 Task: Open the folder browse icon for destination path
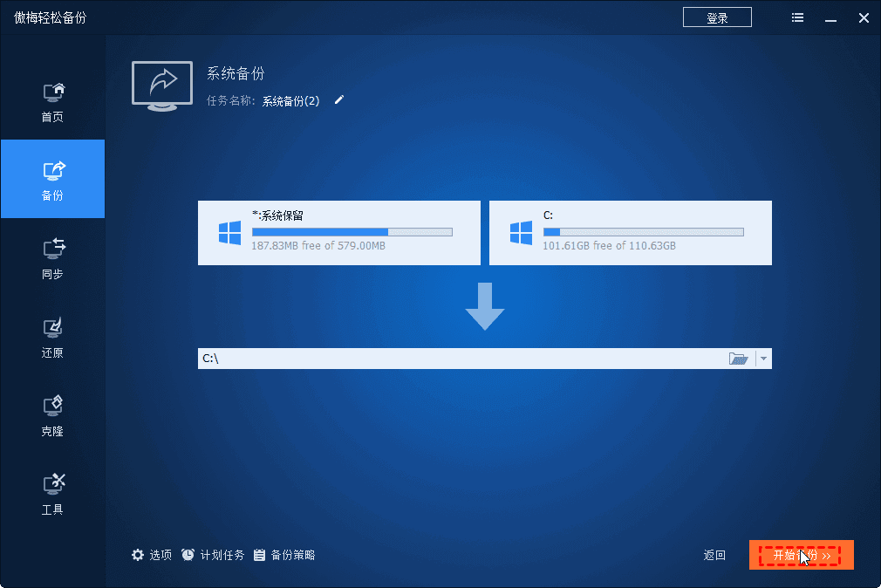coord(738,358)
